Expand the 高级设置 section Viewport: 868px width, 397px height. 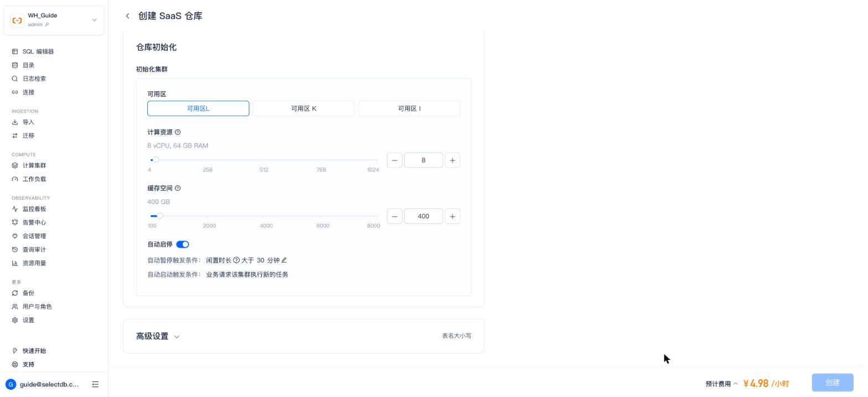158,336
